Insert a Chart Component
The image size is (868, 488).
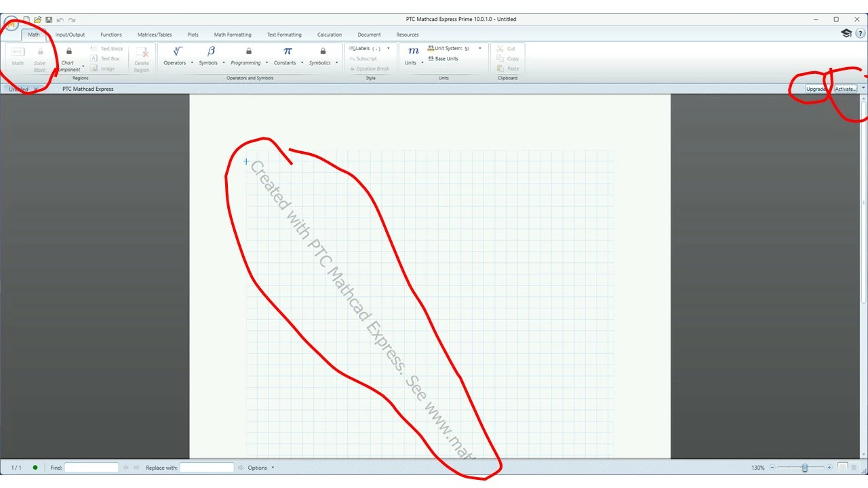coord(68,59)
